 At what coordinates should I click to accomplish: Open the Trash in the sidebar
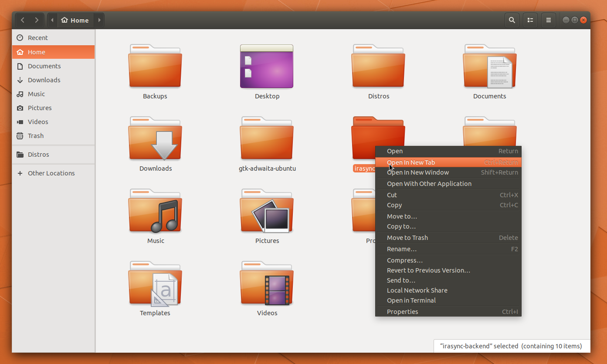[x=36, y=136]
